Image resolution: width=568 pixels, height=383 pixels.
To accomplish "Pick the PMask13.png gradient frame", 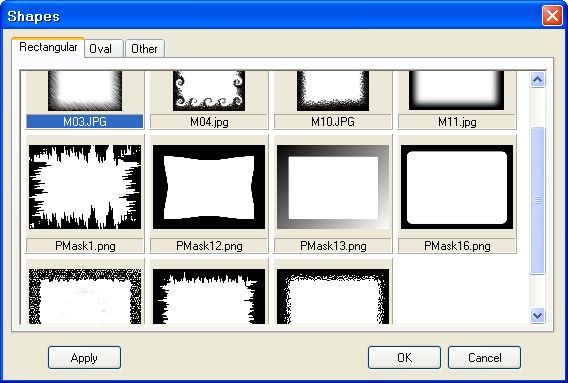I will [333, 187].
